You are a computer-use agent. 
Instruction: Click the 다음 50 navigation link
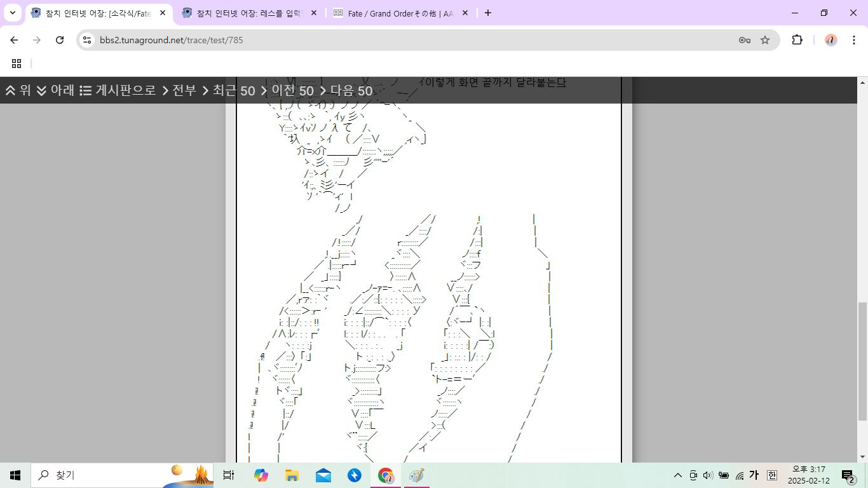[x=346, y=90]
